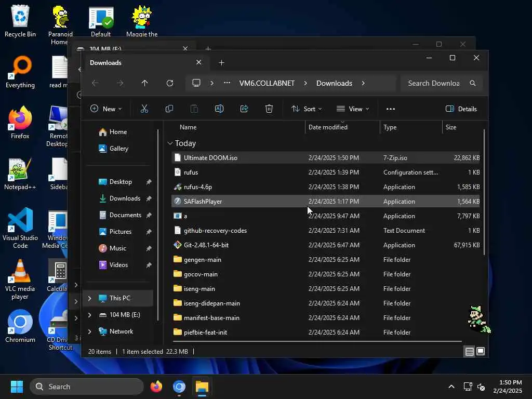Toggle the Details pane button

pyautogui.click(x=461, y=109)
